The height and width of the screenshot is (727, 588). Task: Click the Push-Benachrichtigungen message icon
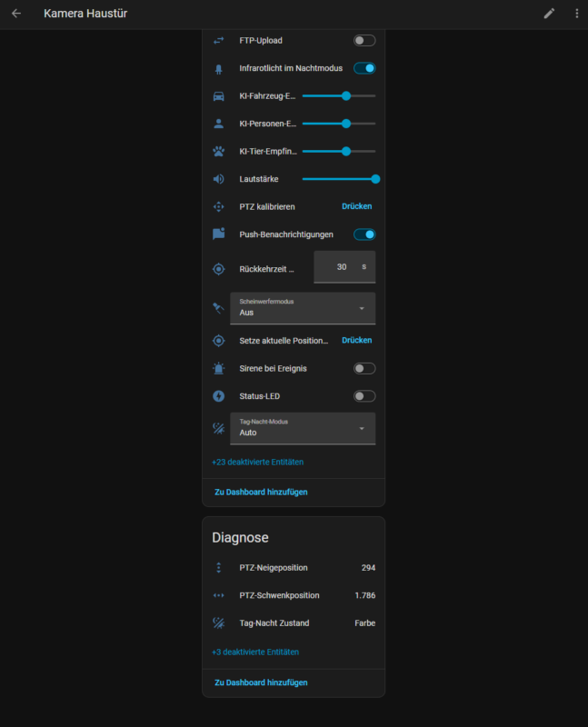[x=218, y=234]
